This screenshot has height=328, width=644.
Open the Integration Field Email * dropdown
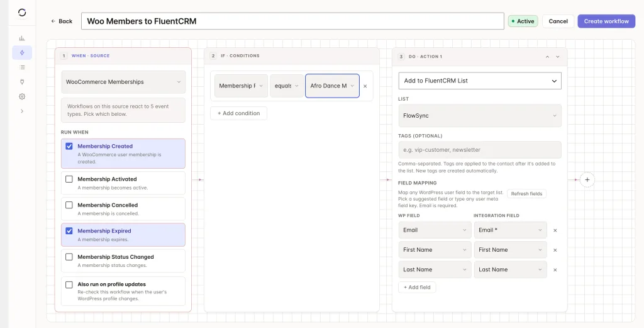511,230
